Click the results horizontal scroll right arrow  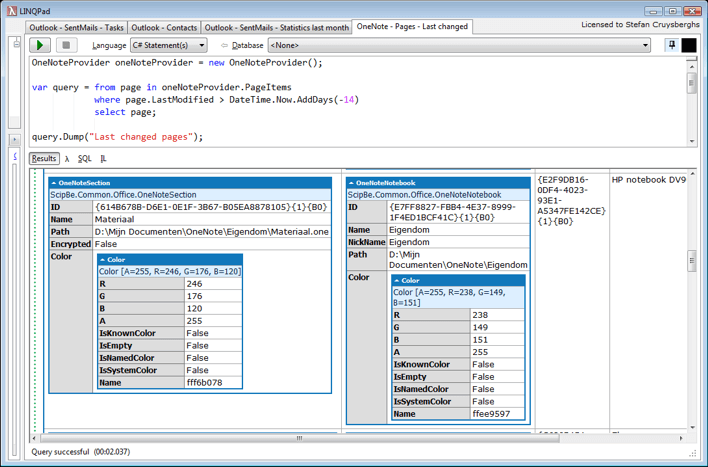(681, 438)
